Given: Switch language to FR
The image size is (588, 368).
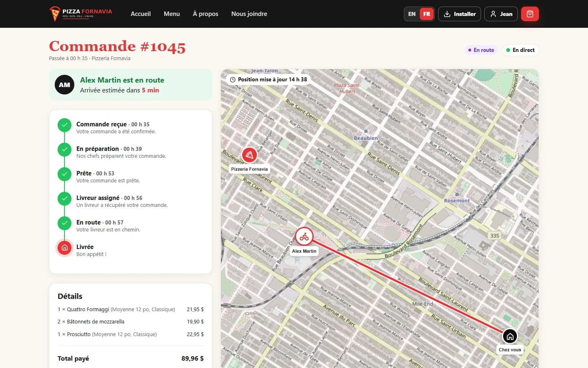Looking at the screenshot, I should click(427, 14).
